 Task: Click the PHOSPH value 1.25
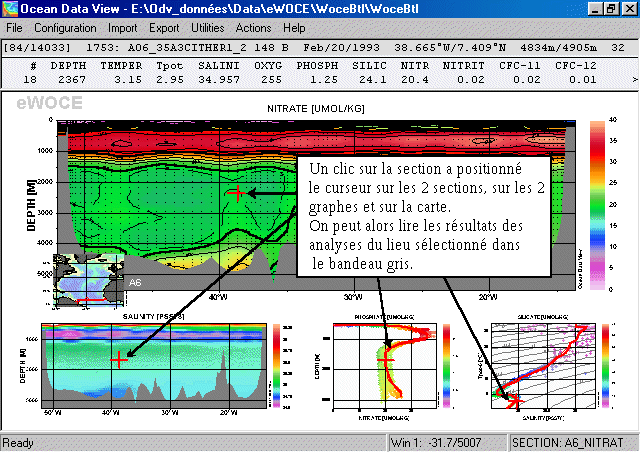tap(324, 80)
